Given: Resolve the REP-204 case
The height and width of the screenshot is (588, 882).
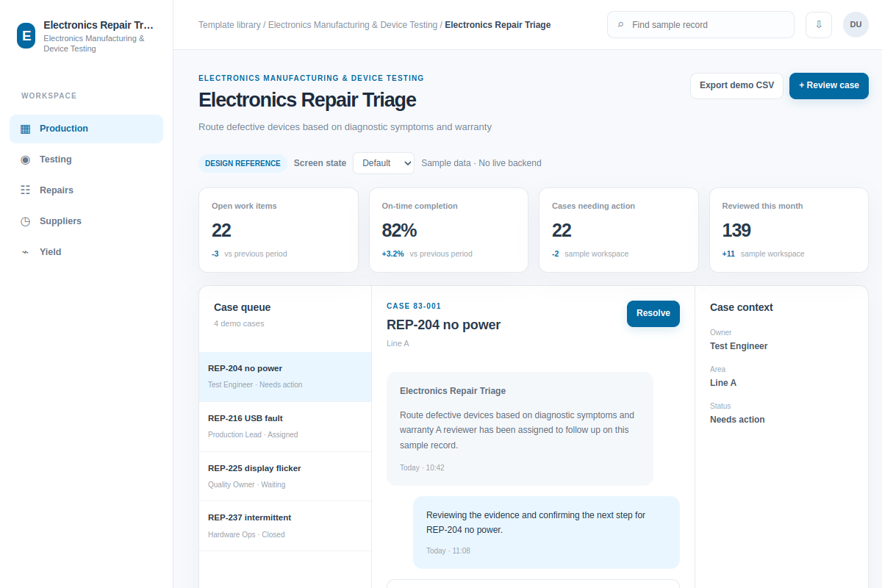Looking at the screenshot, I should coord(653,313).
